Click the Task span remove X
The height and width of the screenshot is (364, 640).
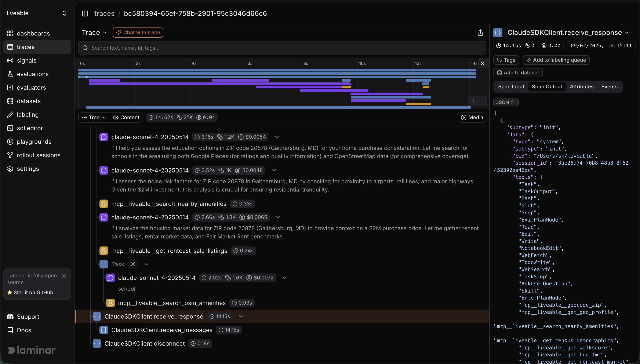133,264
